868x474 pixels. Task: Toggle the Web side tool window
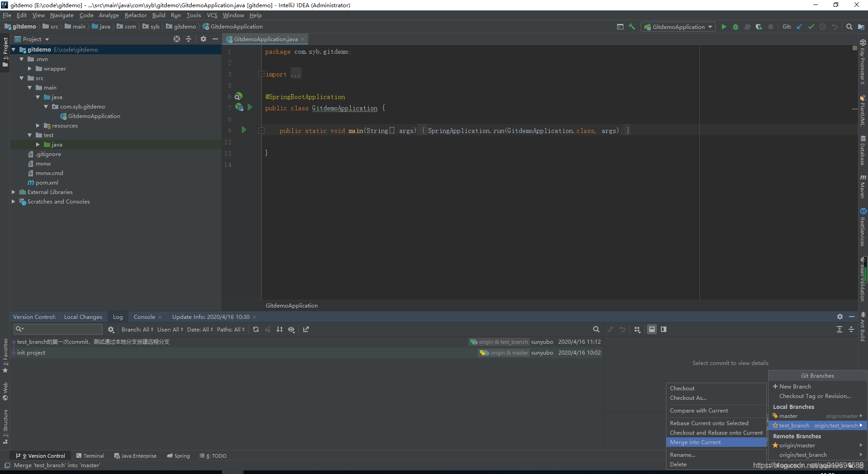click(x=5, y=391)
